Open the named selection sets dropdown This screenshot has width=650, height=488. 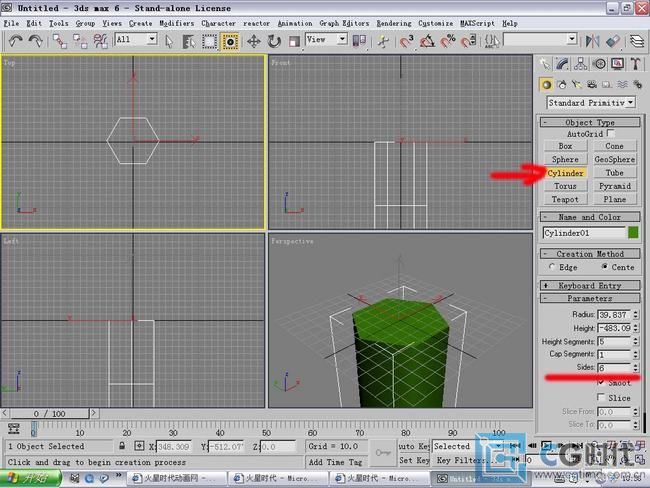(572, 39)
